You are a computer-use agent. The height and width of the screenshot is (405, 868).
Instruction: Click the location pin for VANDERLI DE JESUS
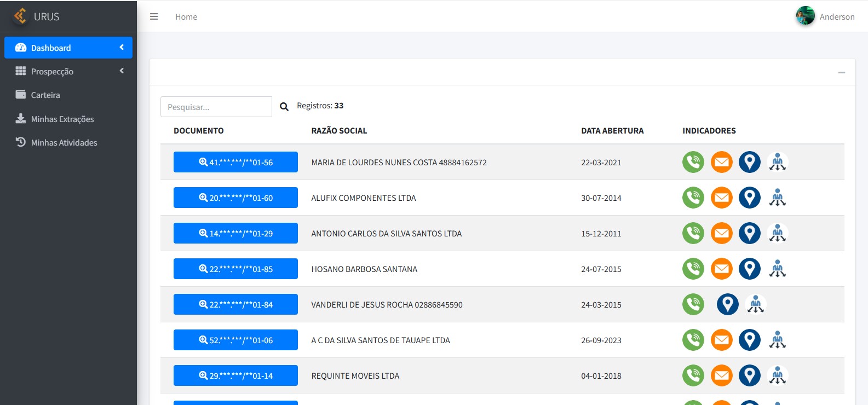click(x=727, y=304)
